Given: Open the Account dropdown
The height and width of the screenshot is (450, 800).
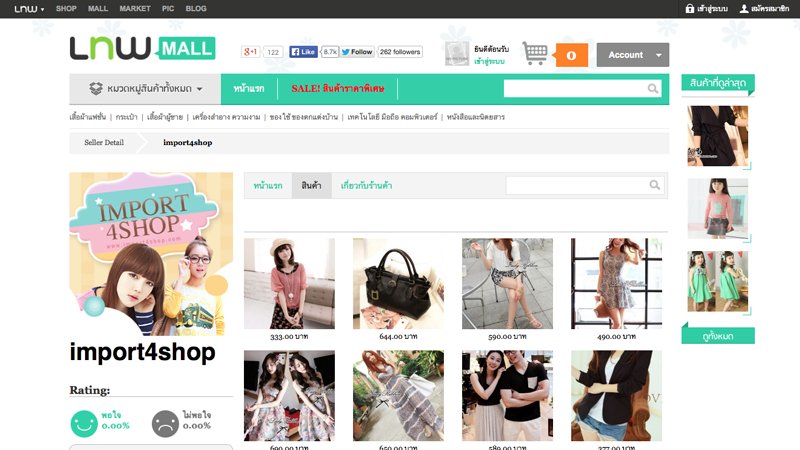Looking at the screenshot, I should pyautogui.click(x=633, y=55).
